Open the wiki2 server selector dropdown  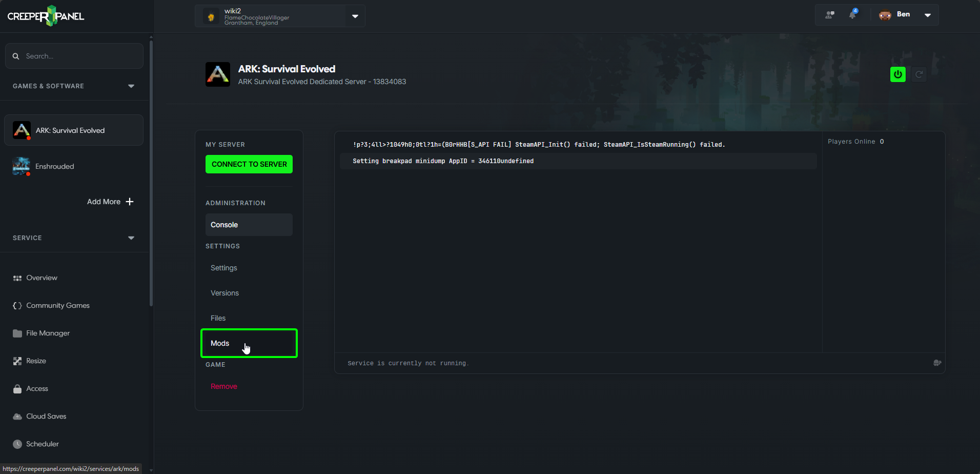[x=355, y=16]
